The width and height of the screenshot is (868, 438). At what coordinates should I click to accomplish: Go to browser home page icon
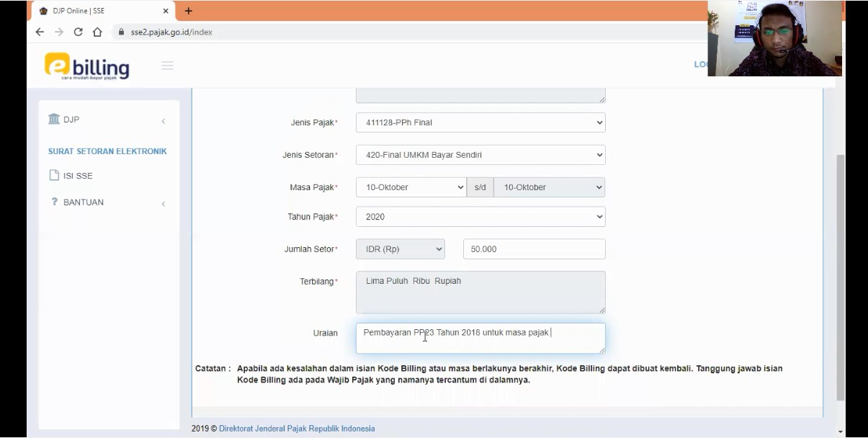[97, 32]
